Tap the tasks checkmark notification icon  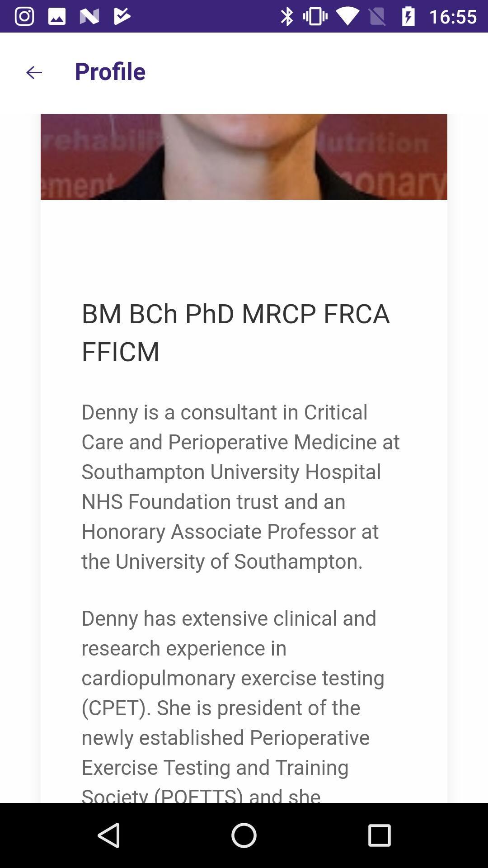[122, 16]
